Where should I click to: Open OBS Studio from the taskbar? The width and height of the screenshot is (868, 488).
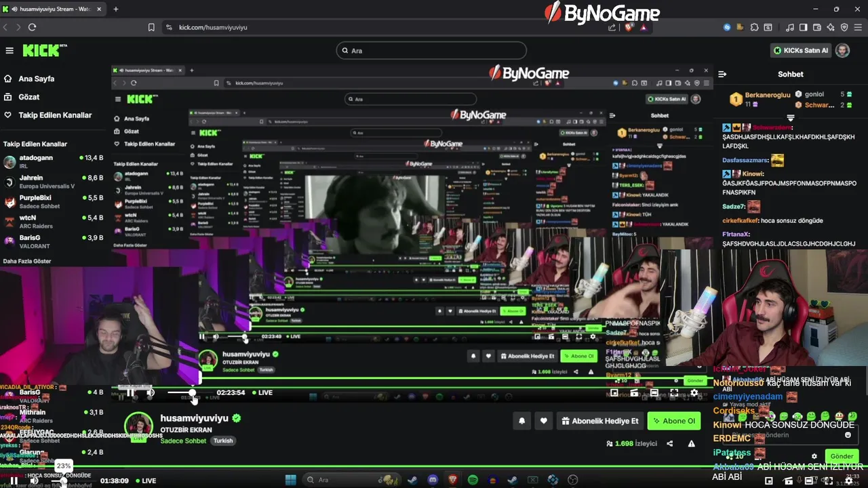coord(572,480)
